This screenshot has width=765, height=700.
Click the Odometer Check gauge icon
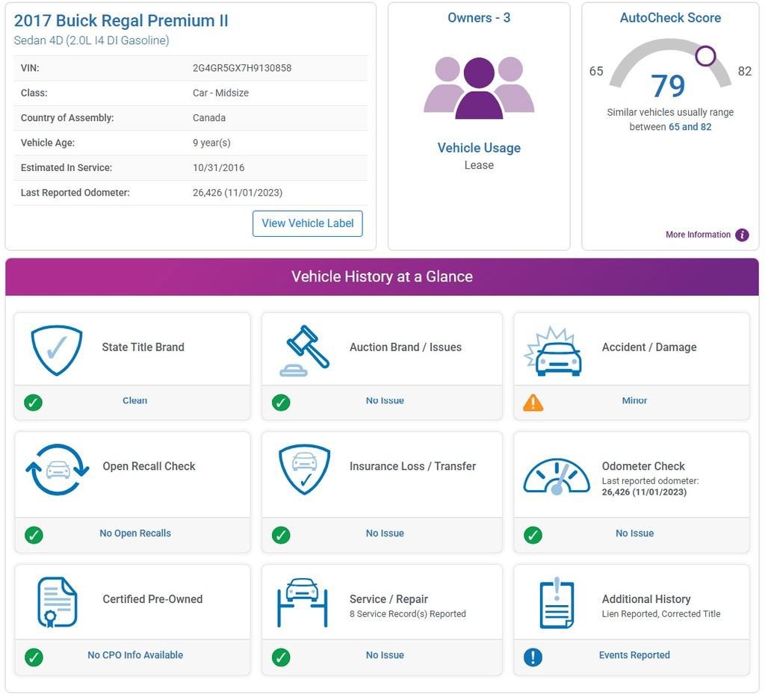coord(557,477)
